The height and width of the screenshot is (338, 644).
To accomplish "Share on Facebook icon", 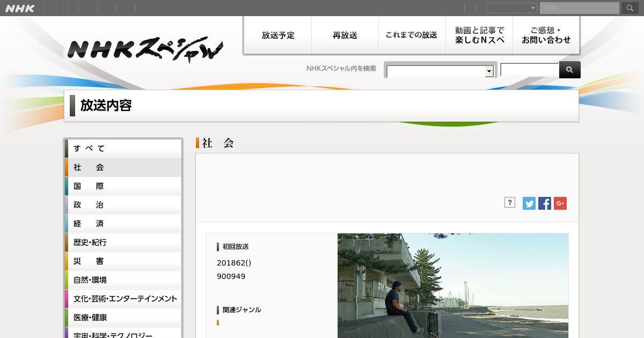I will point(545,203).
